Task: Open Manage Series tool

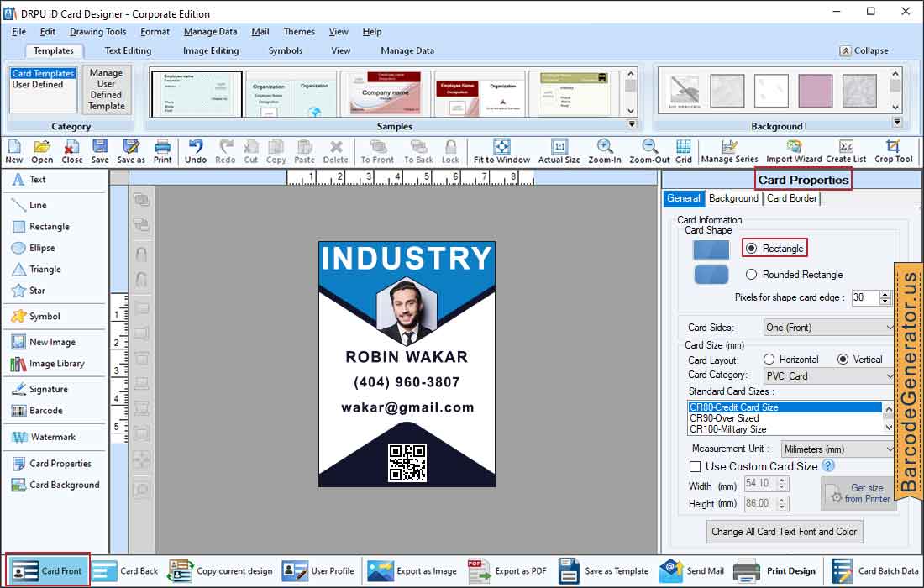Action: click(x=729, y=151)
